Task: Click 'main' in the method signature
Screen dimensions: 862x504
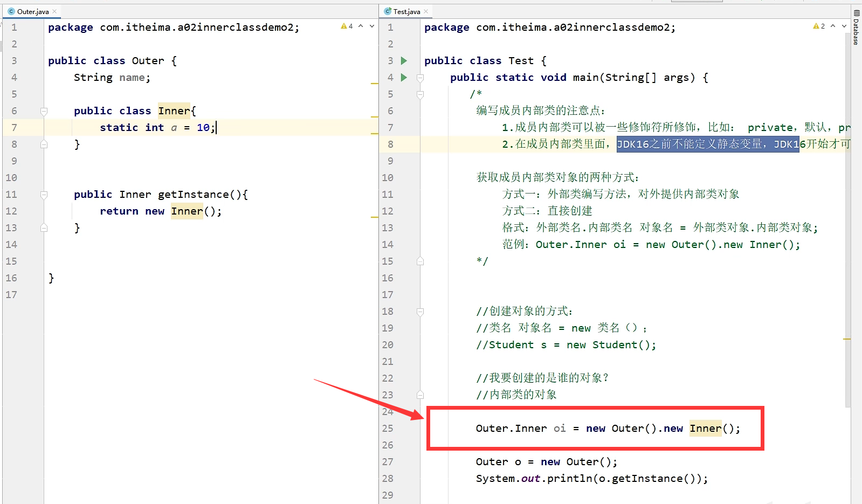Action: tap(585, 78)
